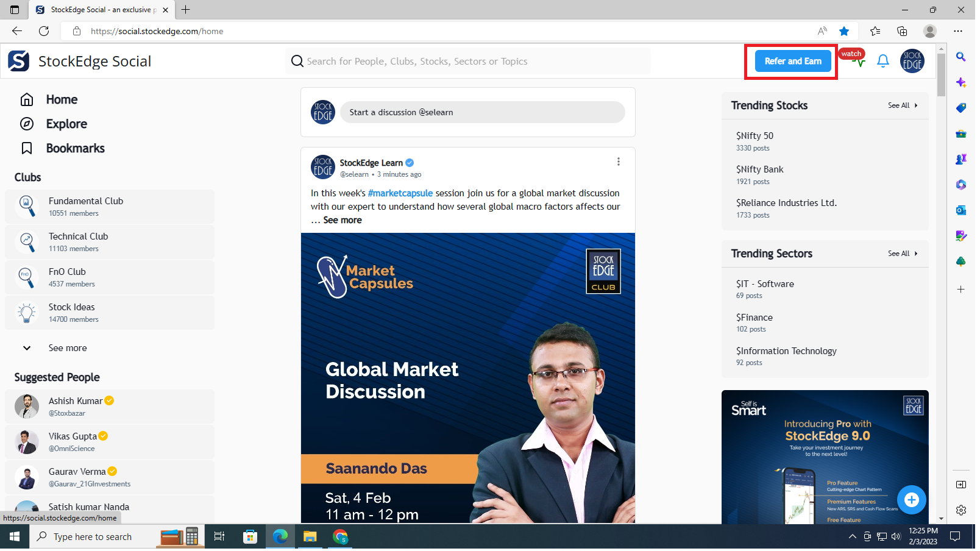Click the StockEdge Social logo
This screenshot has width=980, height=551.
tap(18, 62)
